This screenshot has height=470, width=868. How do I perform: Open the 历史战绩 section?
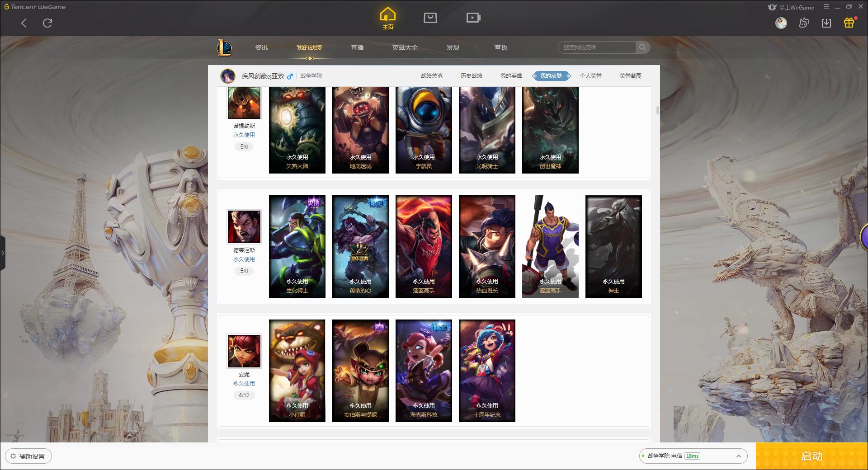(x=472, y=76)
